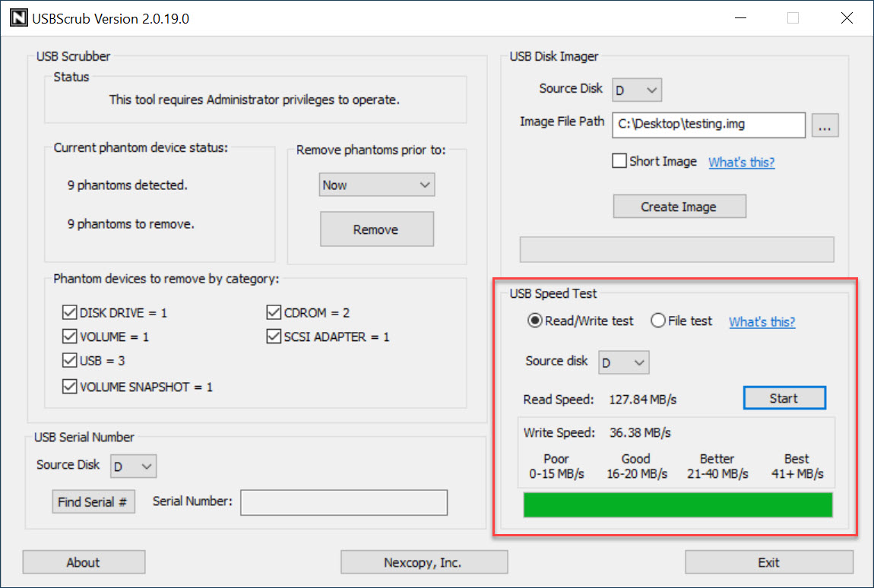874x588 pixels.
Task: Click the green speed result progress bar
Action: click(x=678, y=505)
